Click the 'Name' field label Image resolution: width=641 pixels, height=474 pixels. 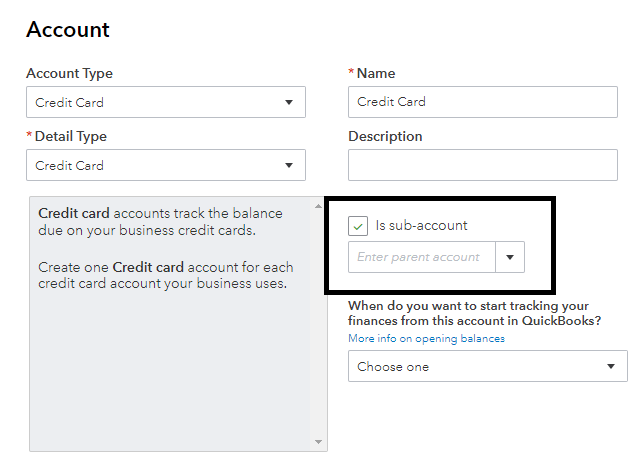point(376,73)
